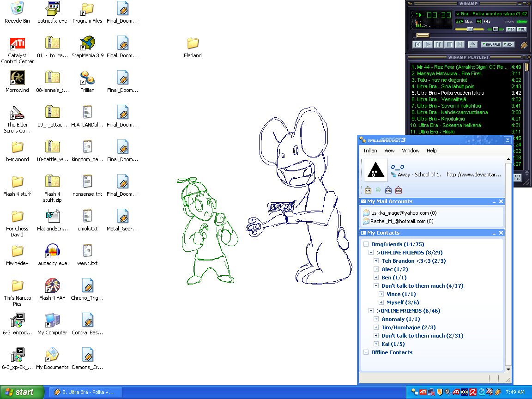The image size is (532, 399).
Task: Expand the Teh Brandon <3<3 contact group
Action: [x=376, y=261]
